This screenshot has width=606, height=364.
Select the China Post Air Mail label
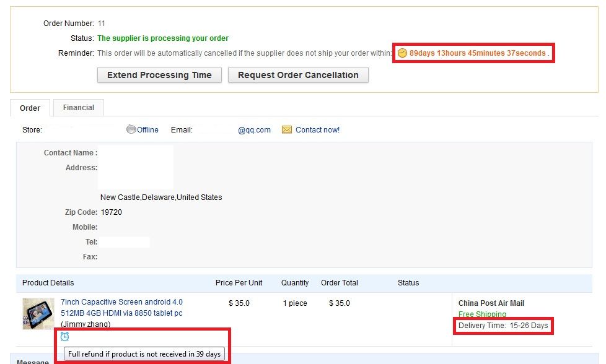pyautogui.click(x=491, y=303)
